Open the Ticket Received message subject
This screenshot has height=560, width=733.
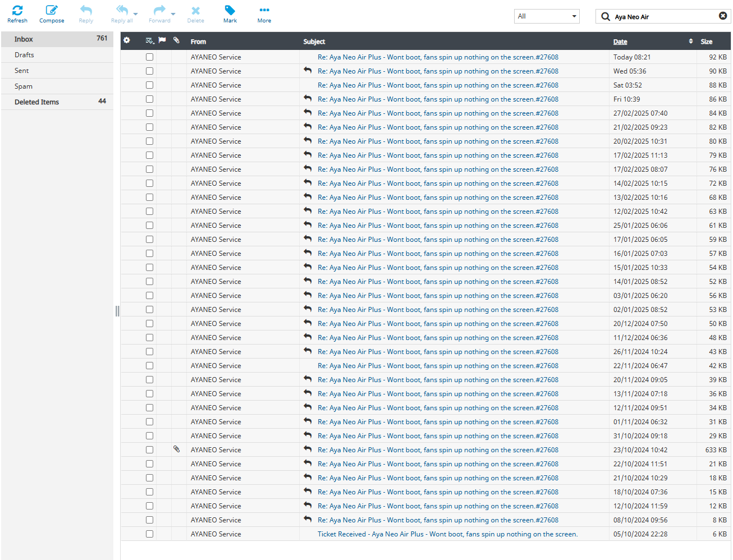[x=447, y=534]
